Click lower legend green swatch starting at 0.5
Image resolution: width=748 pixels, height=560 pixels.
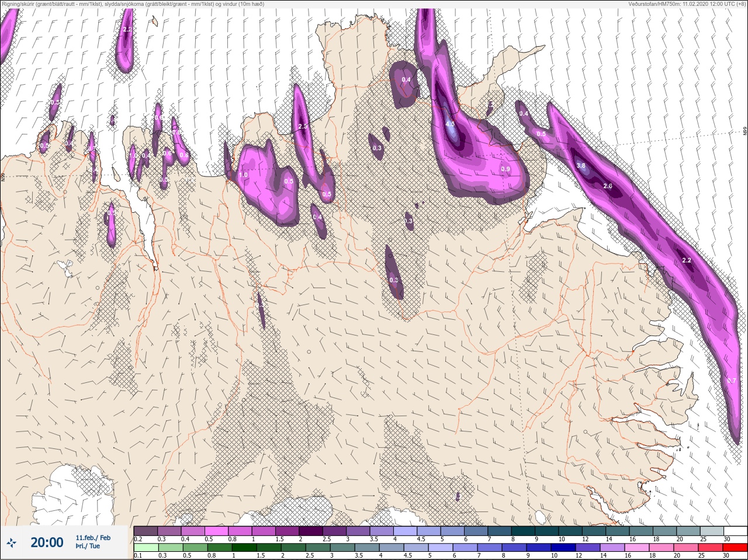pos(195,548)
